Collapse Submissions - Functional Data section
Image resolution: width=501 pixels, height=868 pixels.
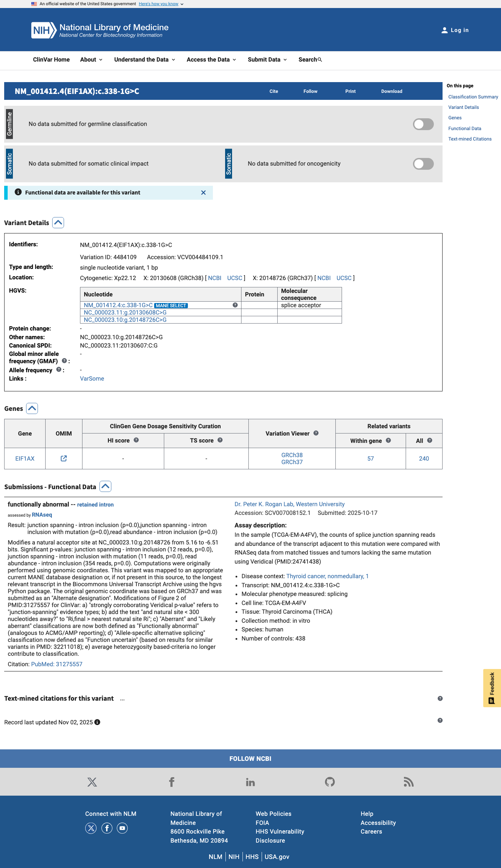[x=105, y=486]
